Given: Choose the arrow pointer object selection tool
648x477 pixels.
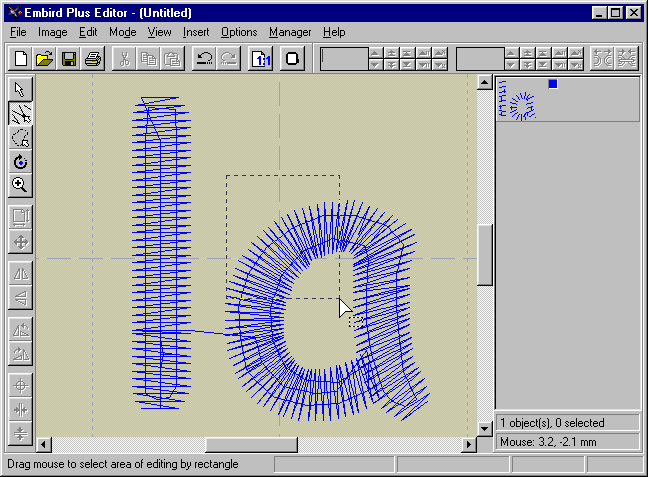Looking at the screenshot, I should click(x=20, y=89).
